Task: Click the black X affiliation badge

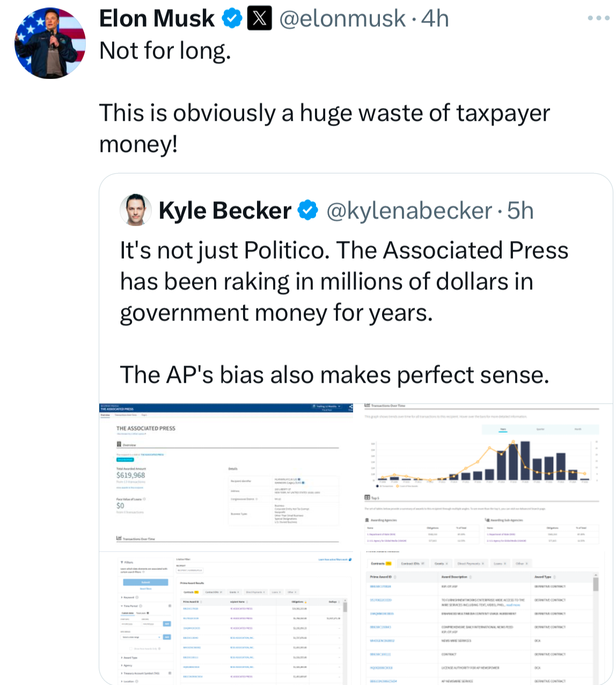Action: click(259, 19)
